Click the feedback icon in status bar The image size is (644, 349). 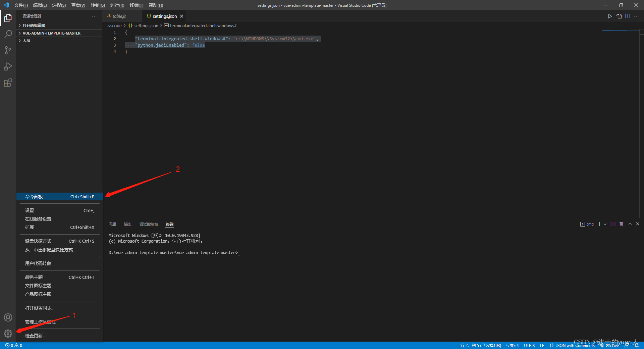click(627, 345)
